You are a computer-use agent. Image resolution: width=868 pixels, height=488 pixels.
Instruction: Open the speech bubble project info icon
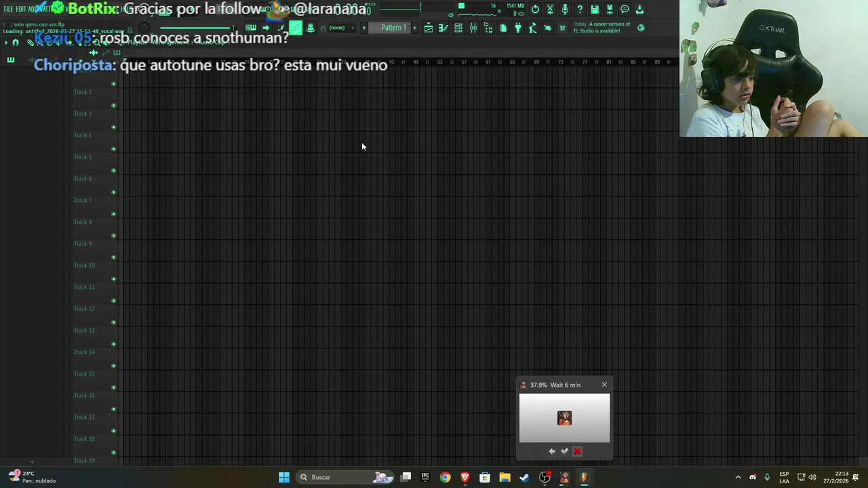(x=625, y=9)
